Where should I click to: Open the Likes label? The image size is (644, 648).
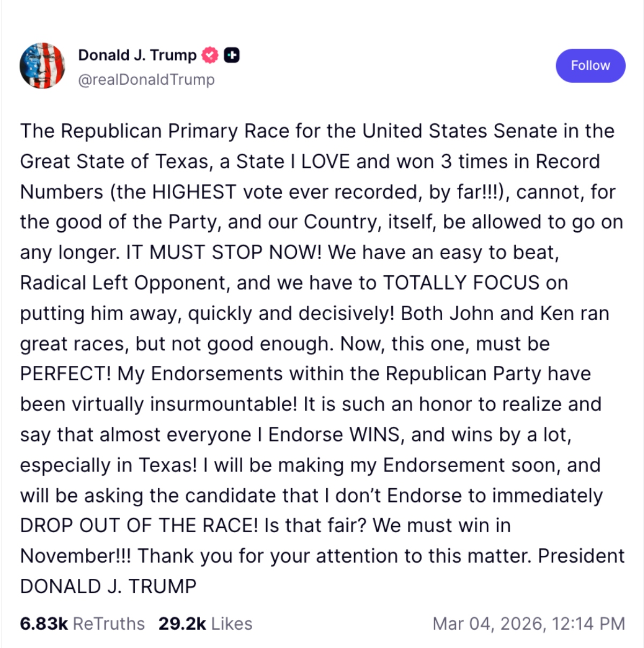[x=232, y=623]
